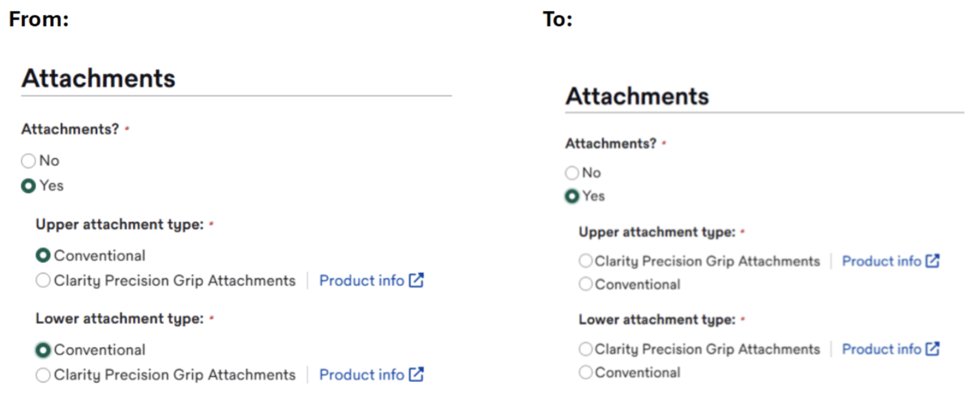Pick upper Clarity Precision Grip in To panel

click(x=586, y=261)
